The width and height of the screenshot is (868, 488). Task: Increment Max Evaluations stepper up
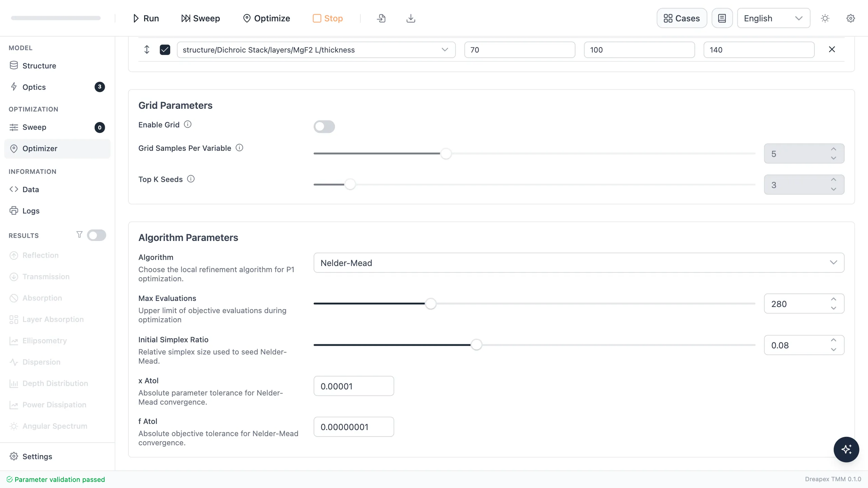pos(833,299)
